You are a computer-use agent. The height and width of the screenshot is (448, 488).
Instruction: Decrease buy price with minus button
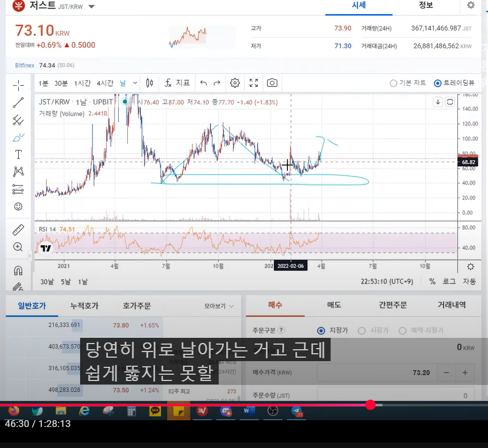coord(447,372)
